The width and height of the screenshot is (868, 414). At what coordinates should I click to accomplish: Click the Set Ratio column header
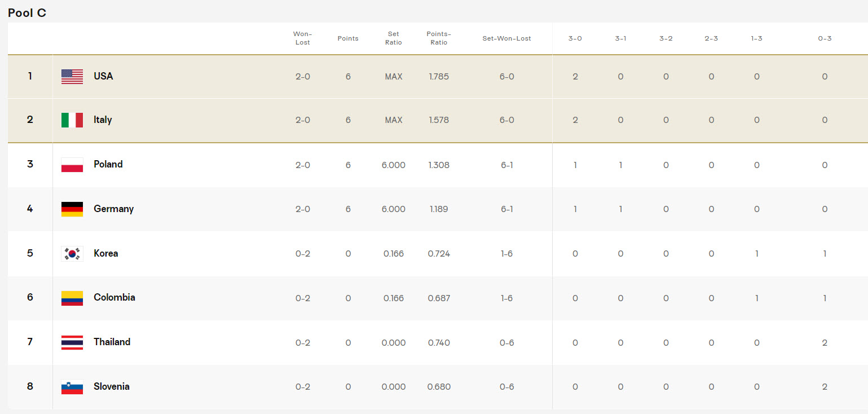394,38
